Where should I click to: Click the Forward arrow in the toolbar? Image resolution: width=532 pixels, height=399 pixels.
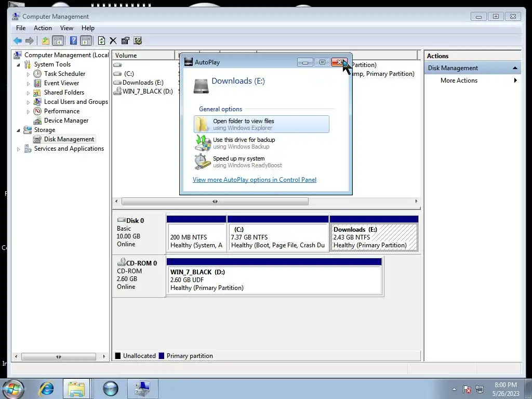[30, 41]
